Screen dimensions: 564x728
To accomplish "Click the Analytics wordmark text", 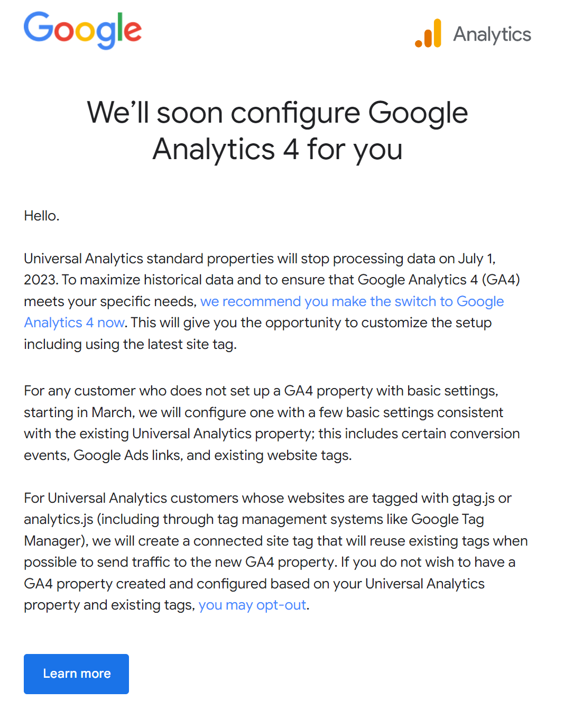I will point(492,34).
